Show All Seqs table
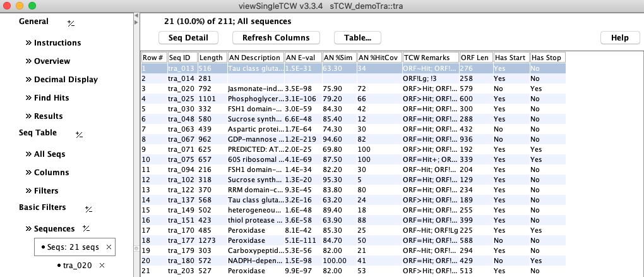 (x=49, y=154)
